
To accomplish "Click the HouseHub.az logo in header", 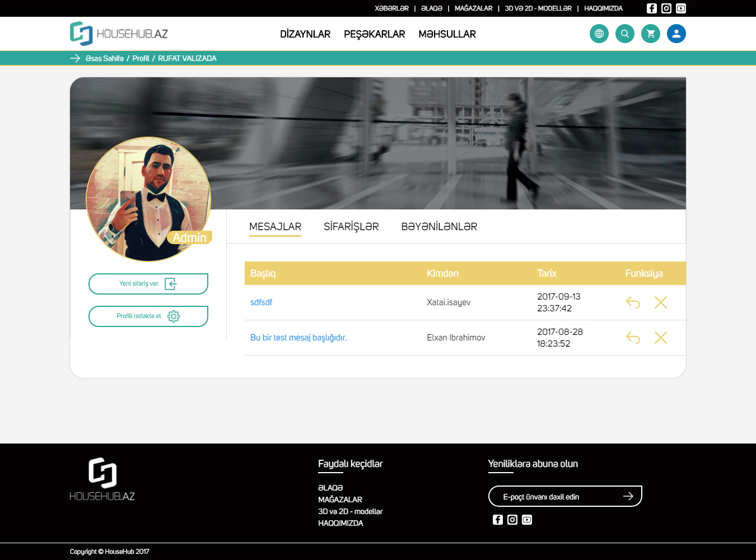I will 119,34.
